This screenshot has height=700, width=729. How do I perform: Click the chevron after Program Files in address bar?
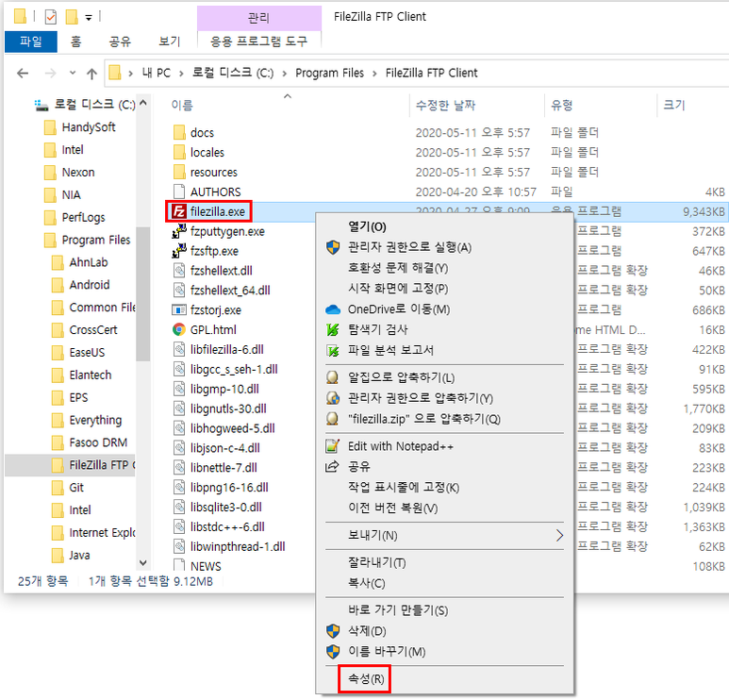pos(374,74)
